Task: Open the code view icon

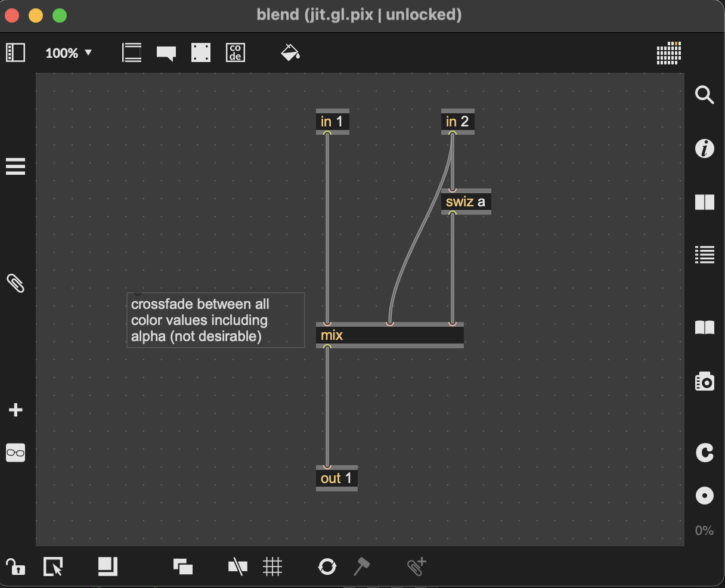Action: [x=236, y=52]
